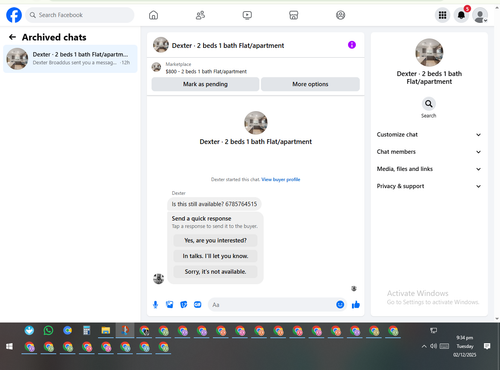The image size is (500, 370).
Task: Open WhatsApp from the taskbar
Action: [48, 330]
